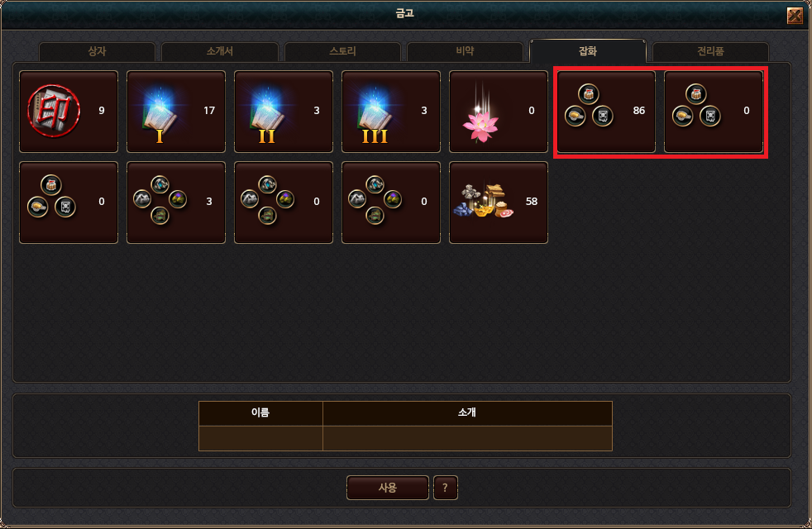Select the first item in second row
812x529 pixels.
(69, 203)
